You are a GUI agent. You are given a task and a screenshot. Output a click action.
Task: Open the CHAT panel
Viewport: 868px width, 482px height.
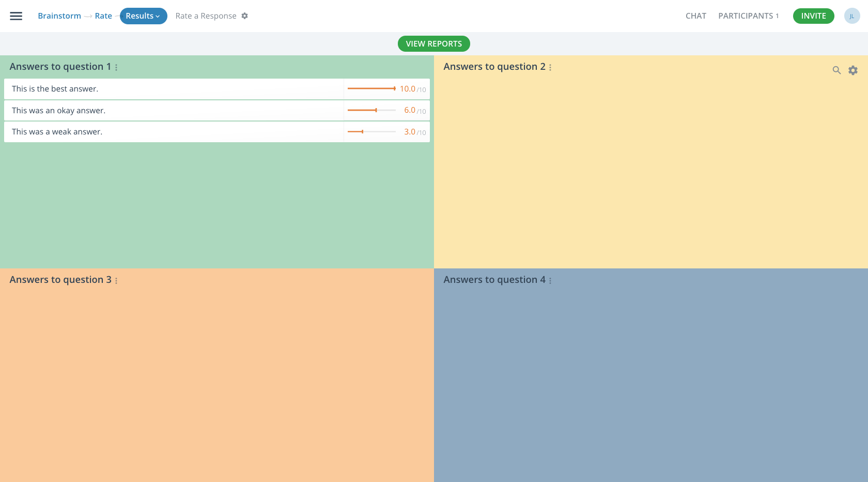tap(696, 16)
